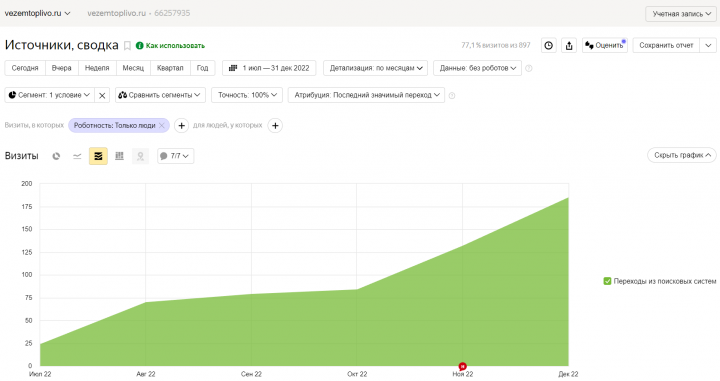This screenshot has width=720, height=381.
Task: Open 'Данные: без роботов' dropdown
Action: [x=478, y=68]
